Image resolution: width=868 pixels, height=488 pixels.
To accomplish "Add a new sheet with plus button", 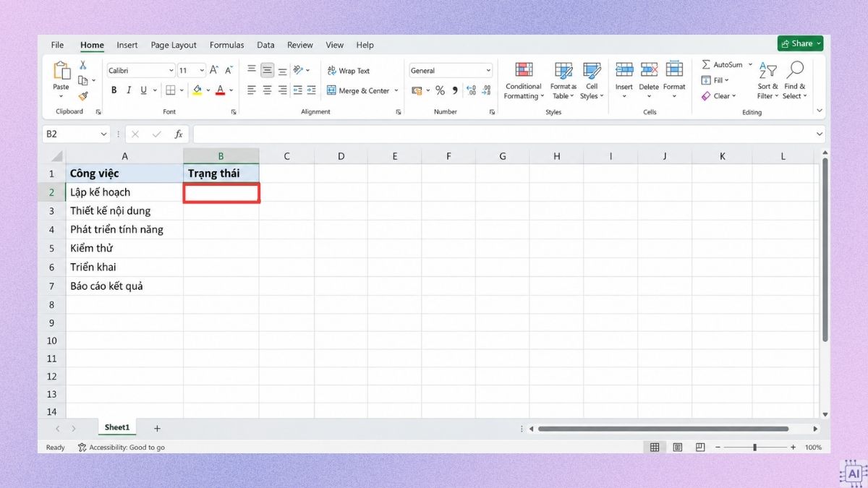I will click(x=157, y=429).
